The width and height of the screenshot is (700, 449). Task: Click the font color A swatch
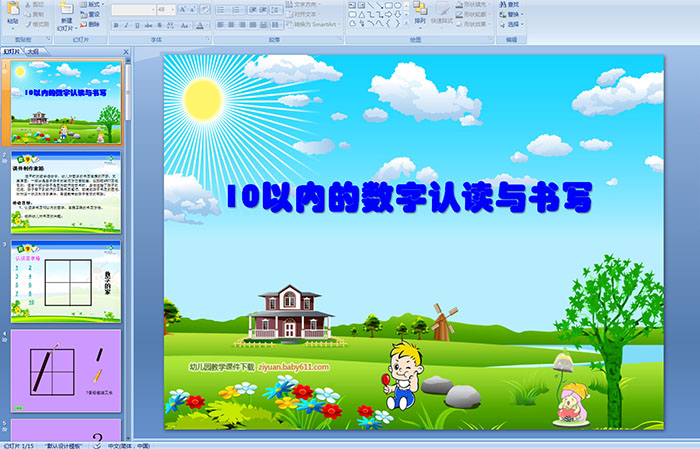(200, 25)
